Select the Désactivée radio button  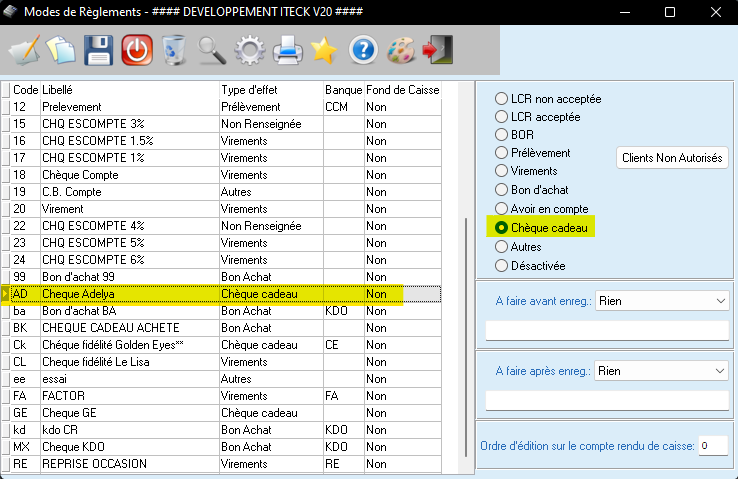pos(501,266)
